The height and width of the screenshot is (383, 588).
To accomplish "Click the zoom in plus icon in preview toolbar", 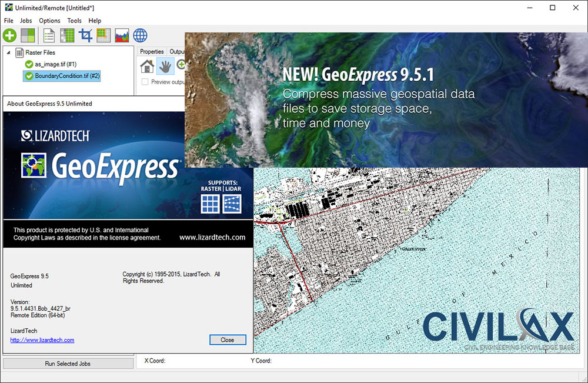I will (x=181, y=65).
